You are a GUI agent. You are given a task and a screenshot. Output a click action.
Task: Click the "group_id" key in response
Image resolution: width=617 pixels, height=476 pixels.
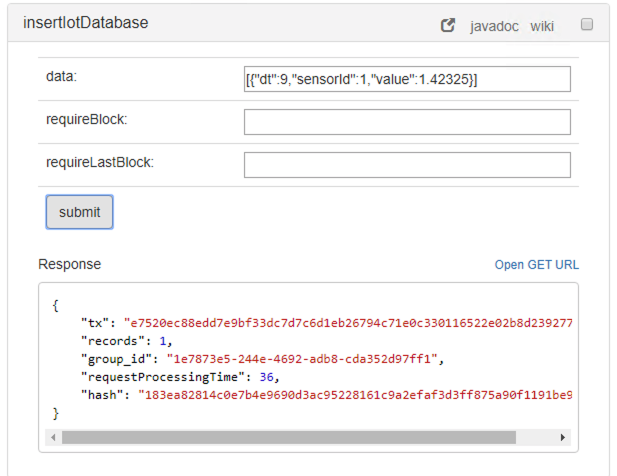tap(116, 359)
